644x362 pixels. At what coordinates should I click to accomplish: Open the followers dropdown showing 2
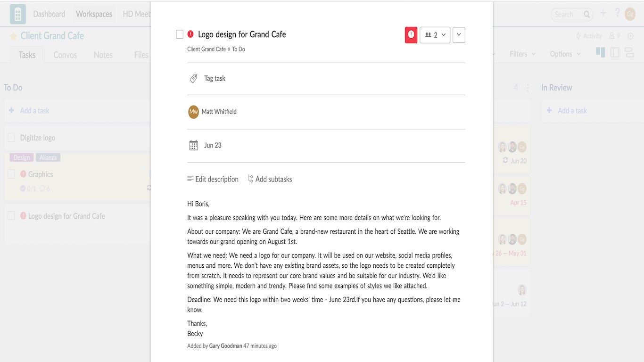click(435, 35)
